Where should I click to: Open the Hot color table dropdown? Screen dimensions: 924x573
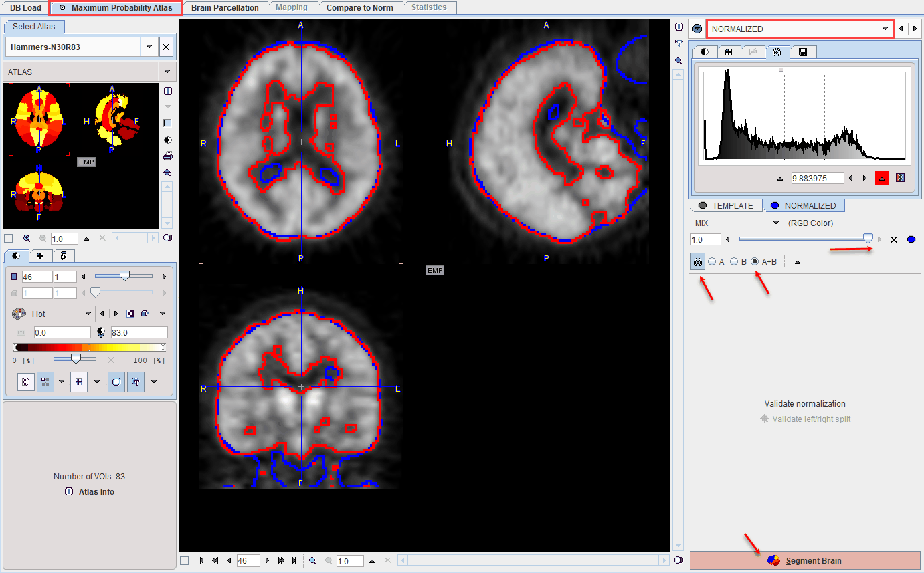[x=88, y=314]
